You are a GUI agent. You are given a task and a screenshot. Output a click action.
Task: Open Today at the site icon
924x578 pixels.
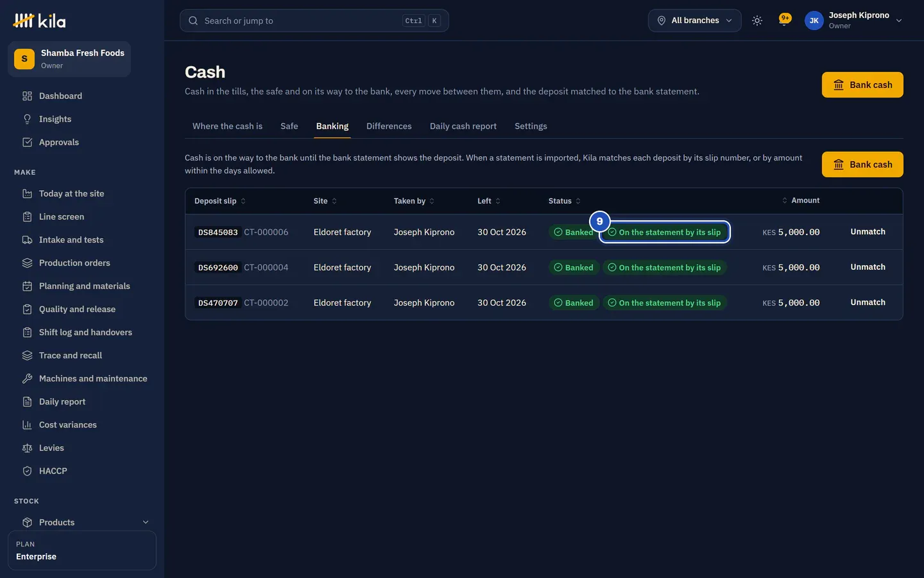(27, 193)
